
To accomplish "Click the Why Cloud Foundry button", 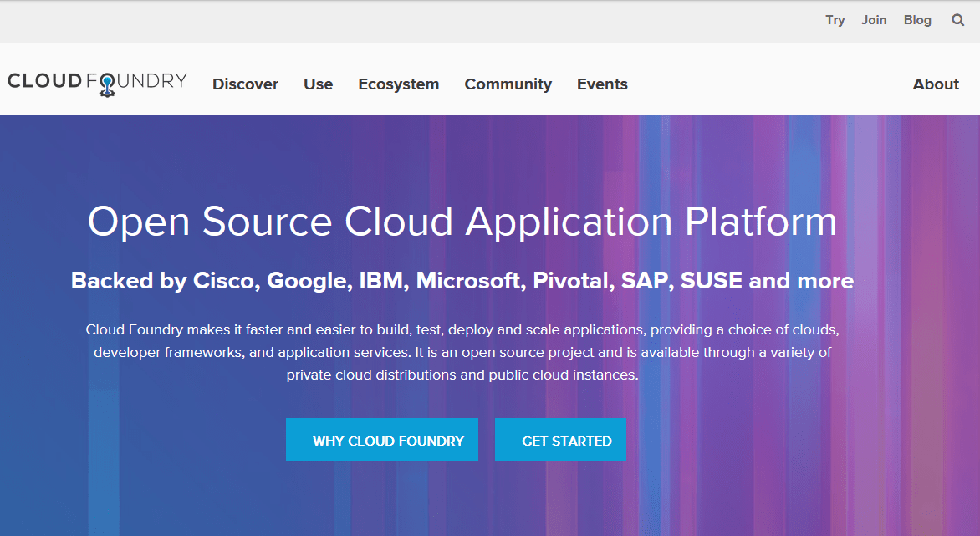I will [382, 440].
